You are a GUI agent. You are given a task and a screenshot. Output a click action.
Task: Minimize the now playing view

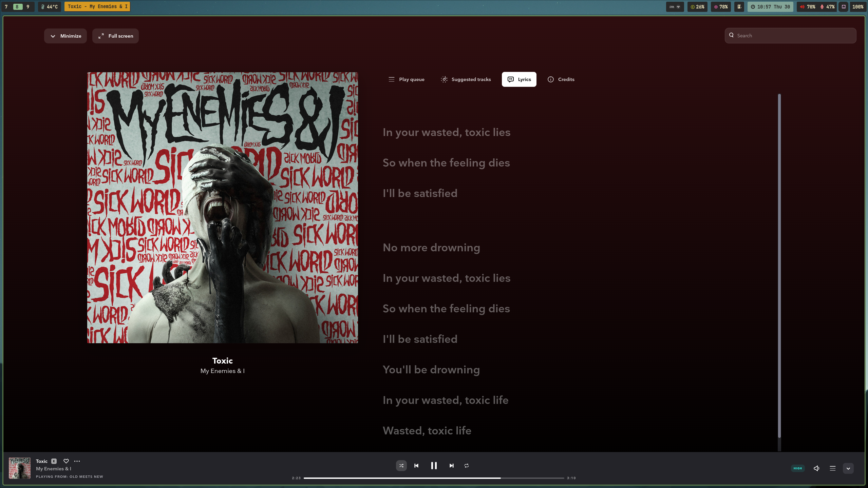pyautogui.click(x=65, y=36)
